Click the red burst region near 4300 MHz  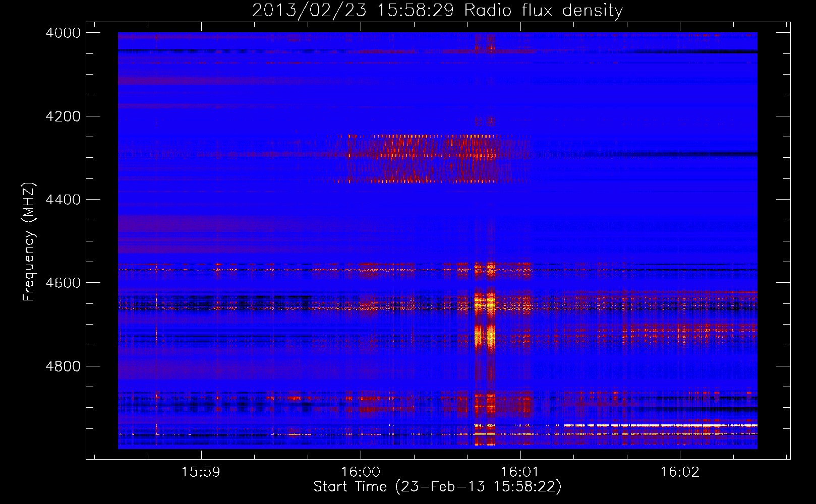point(429,158)
